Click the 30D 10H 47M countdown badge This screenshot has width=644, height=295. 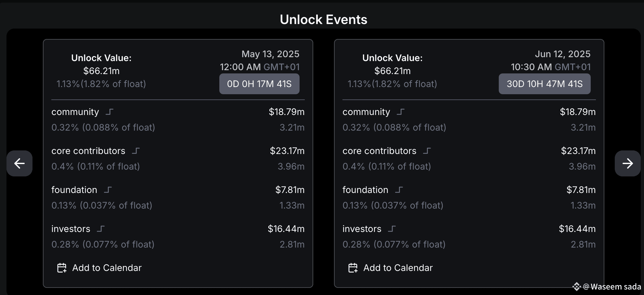pos(545,84)
